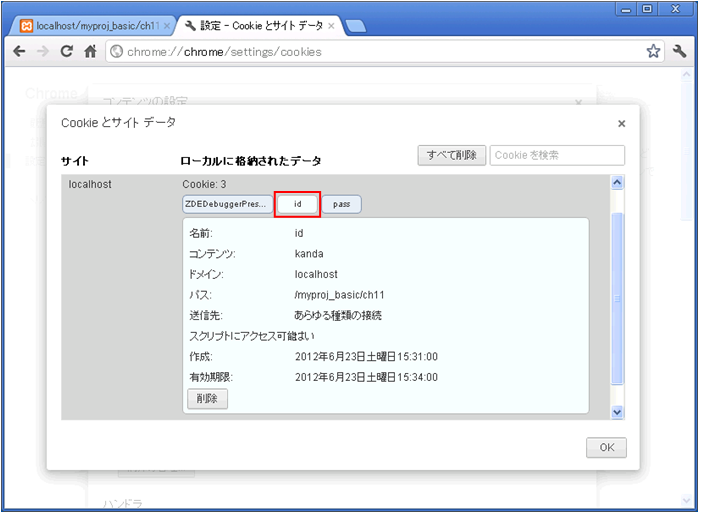
Task: Click the domain value localhost in details
Action: [316, 275]
